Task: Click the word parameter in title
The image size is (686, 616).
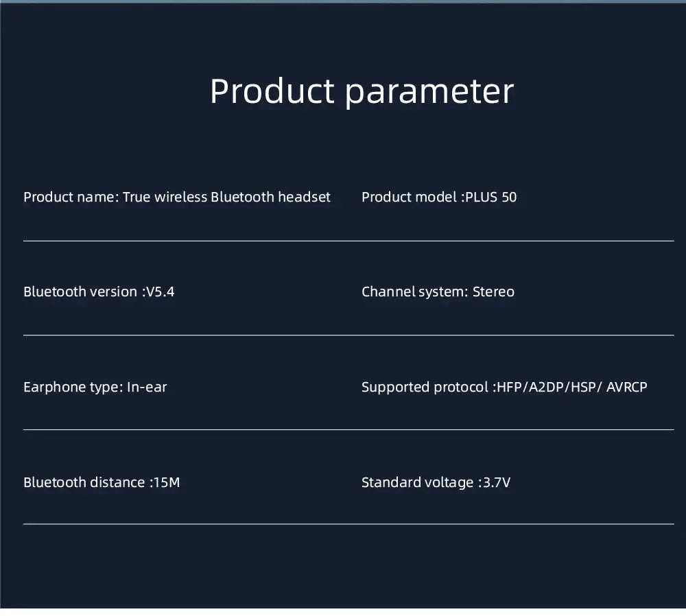Action: click(x=429, y=93)
